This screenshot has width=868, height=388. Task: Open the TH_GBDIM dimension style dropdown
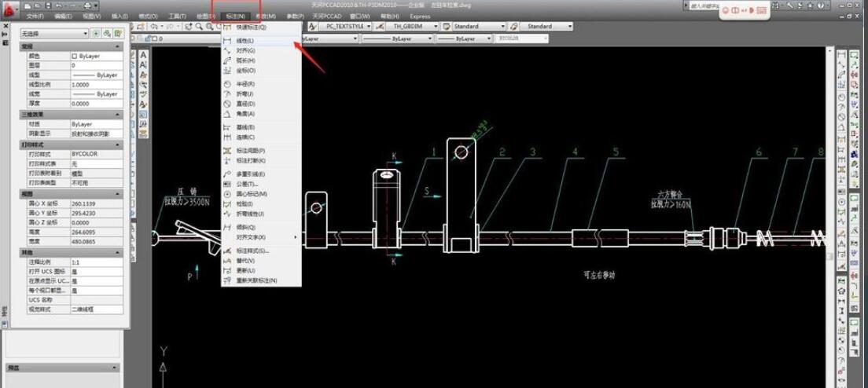pos(414,26)
